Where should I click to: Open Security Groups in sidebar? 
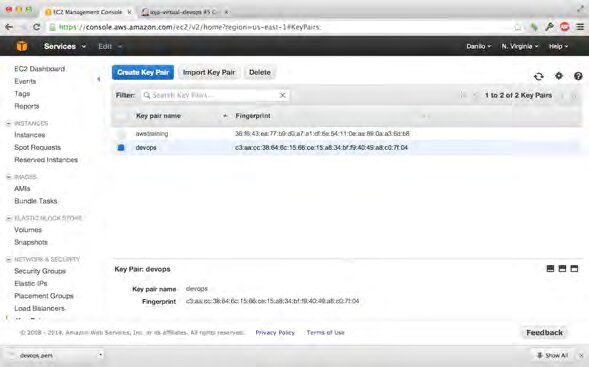(x=40, y=271)
